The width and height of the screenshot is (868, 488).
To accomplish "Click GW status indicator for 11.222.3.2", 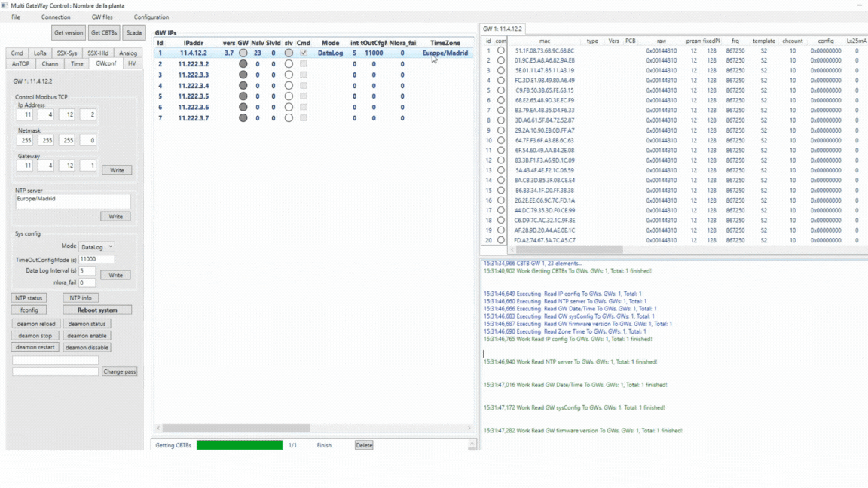I will click(243, 63).
